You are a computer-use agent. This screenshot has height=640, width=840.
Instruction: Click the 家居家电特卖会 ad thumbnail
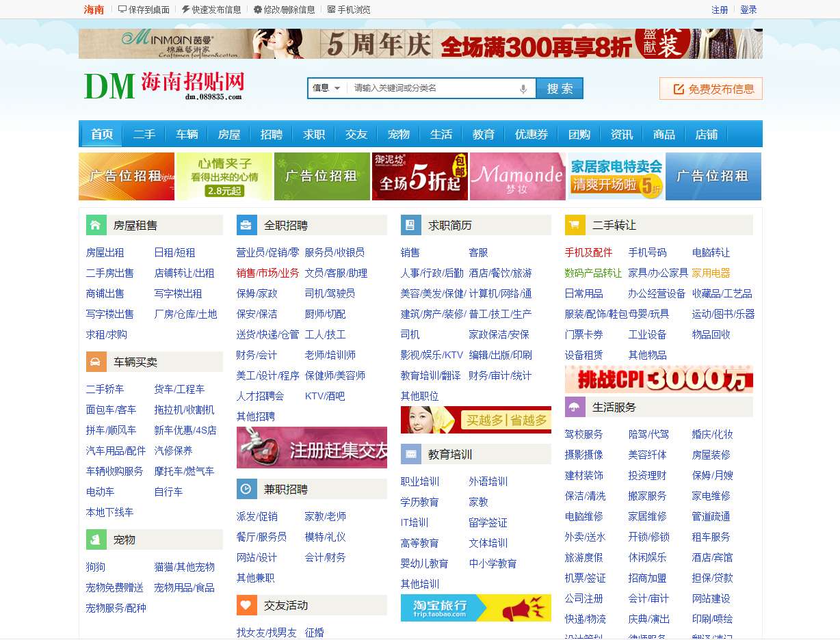[616, 176]
